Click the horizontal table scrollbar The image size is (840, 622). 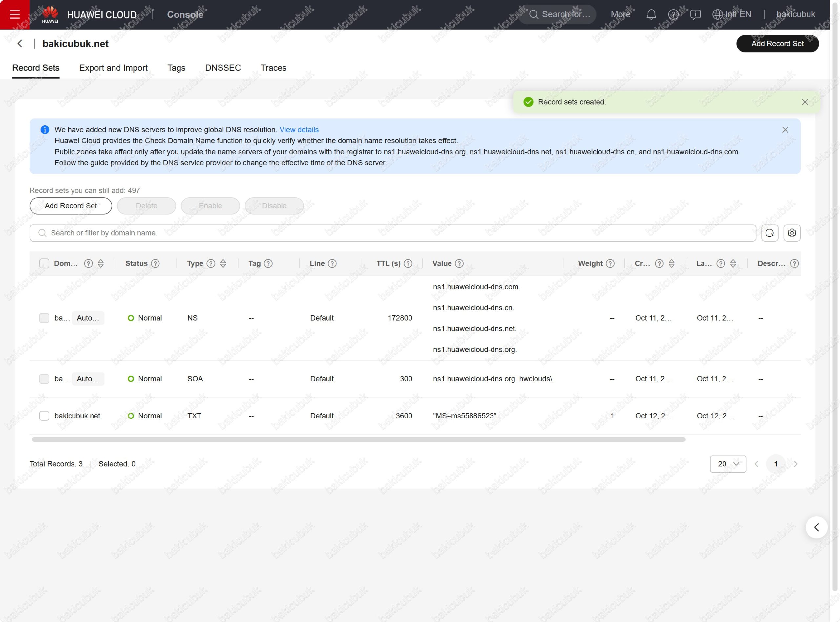(x=358, y=440)
